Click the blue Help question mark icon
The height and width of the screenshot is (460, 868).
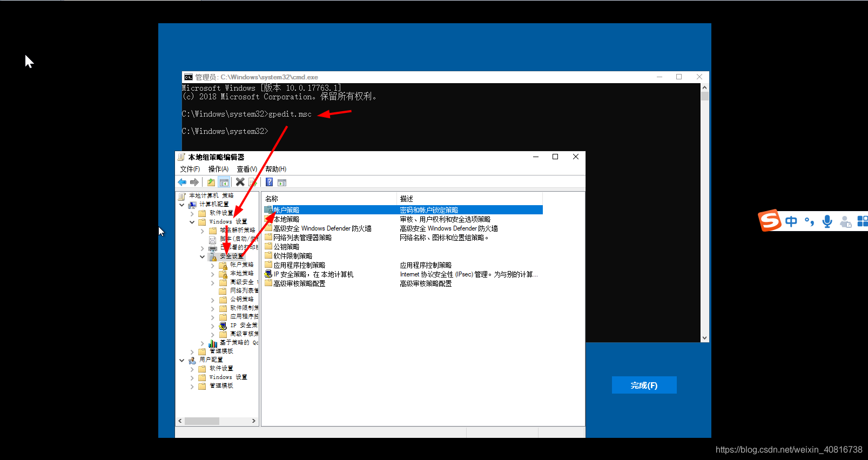[x=269, y=182]
